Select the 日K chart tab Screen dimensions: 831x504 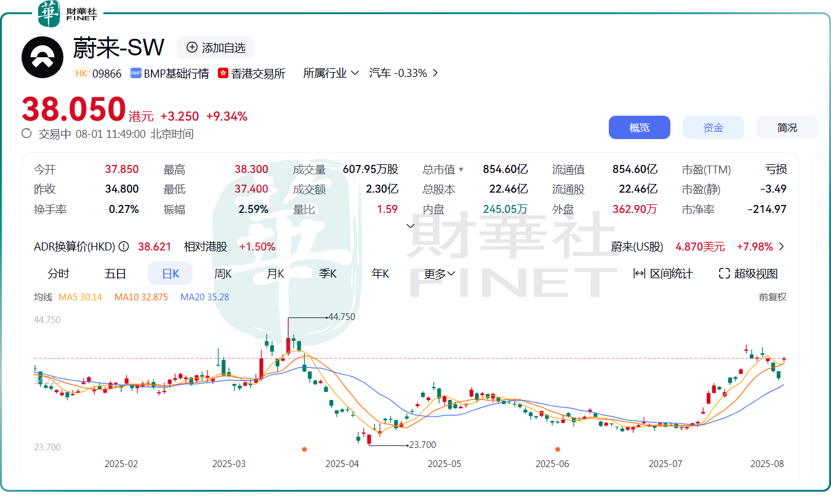[x=171, y=274]
